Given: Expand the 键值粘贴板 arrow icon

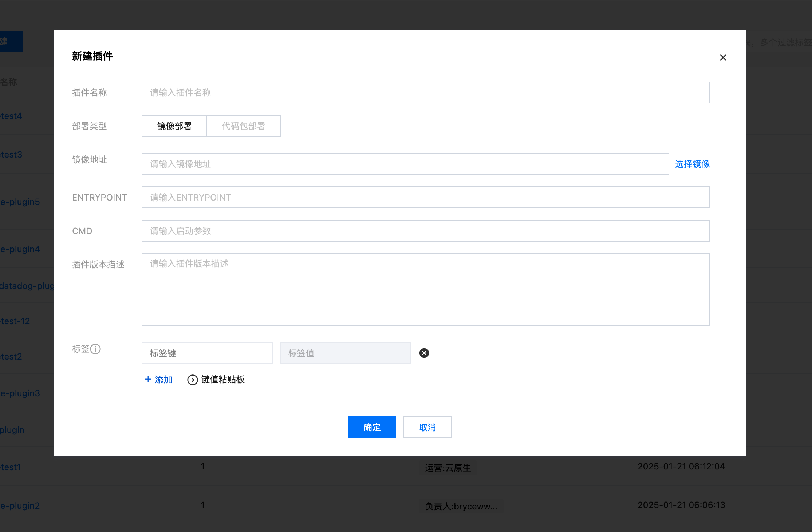Looking at the screenshot, I should (x=192, y=380).
